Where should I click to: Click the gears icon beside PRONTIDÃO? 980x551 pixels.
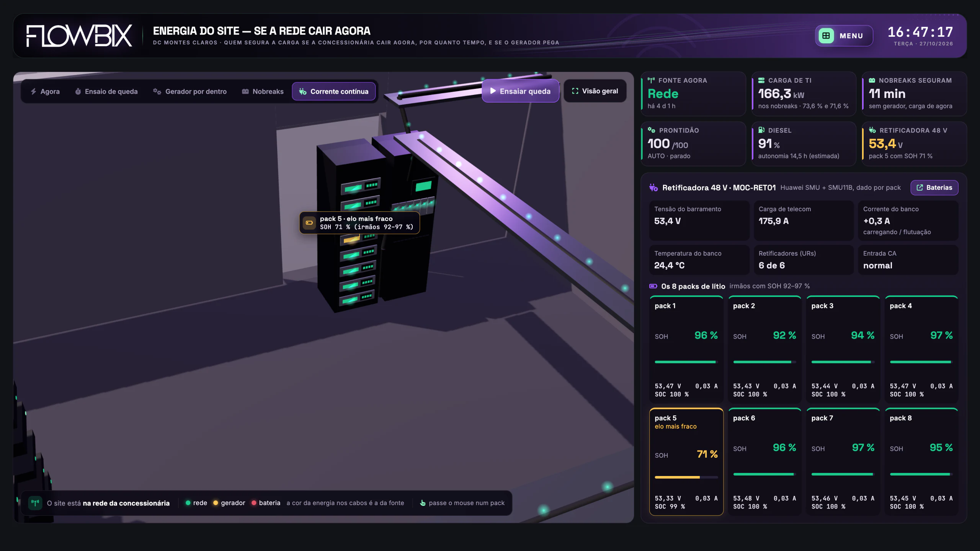click(x=652, y=130)
